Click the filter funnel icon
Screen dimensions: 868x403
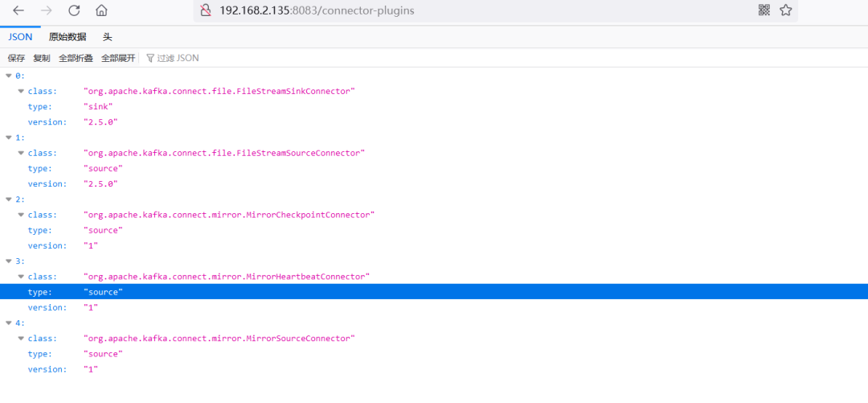(149, 58)
